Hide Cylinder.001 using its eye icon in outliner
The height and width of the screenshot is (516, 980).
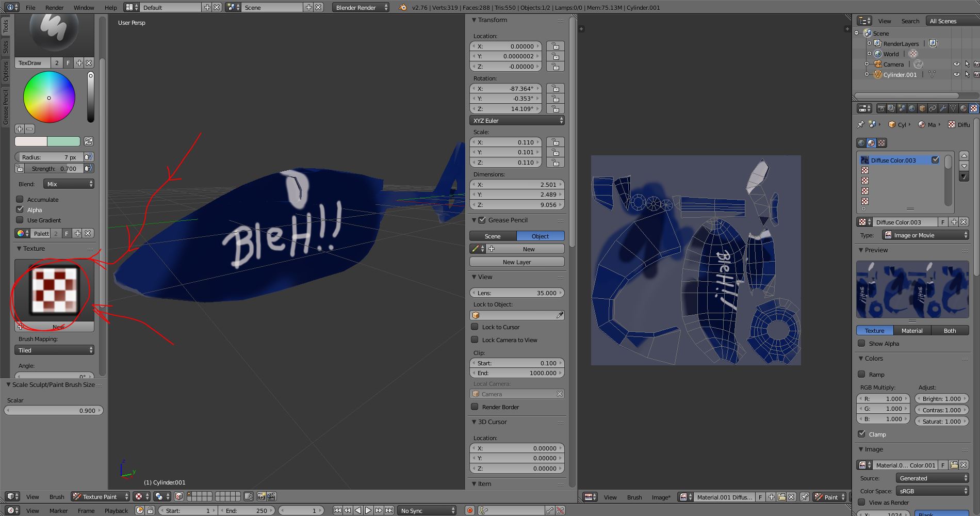coord(957,74)
